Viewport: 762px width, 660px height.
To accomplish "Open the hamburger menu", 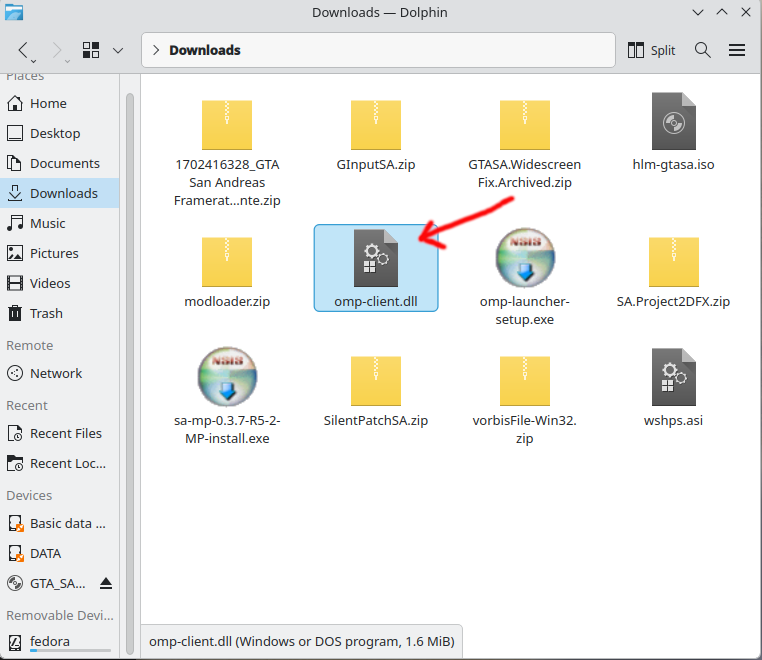I will (737, 50).
